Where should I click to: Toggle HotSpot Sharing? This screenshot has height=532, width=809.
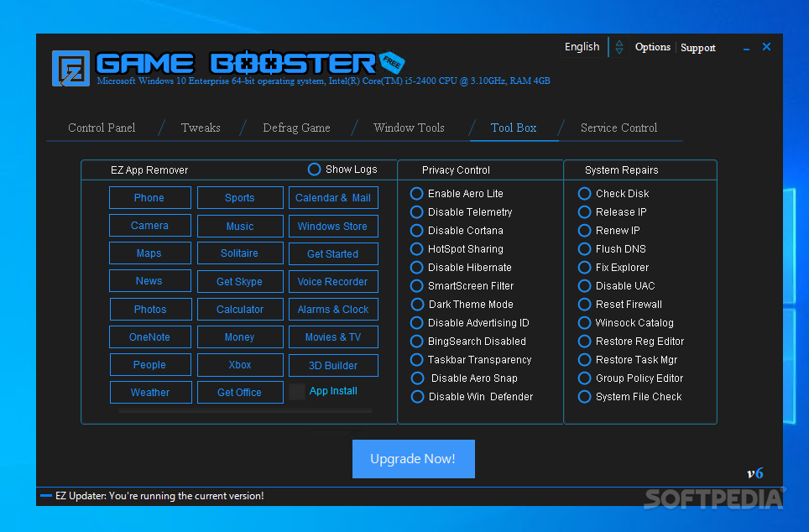(x=416, y=248)
